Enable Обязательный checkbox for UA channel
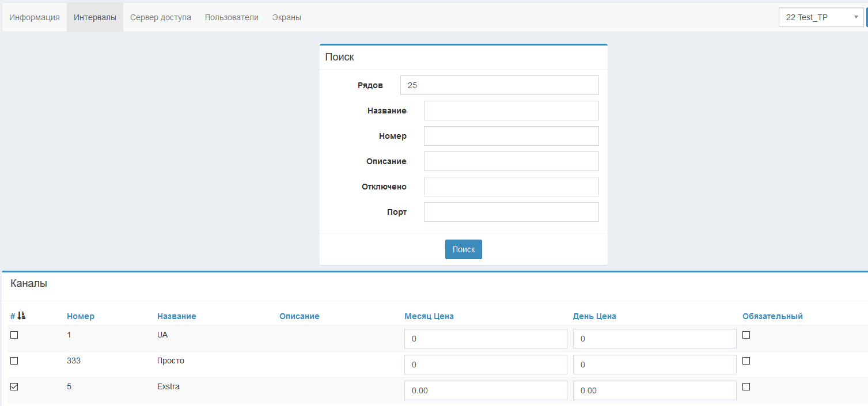 [746, 335]
